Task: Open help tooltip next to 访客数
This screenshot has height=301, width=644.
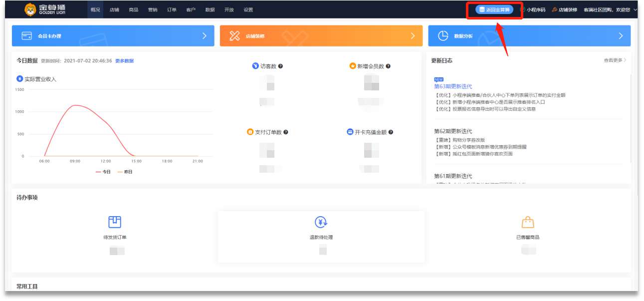Action: pos(281,66)
